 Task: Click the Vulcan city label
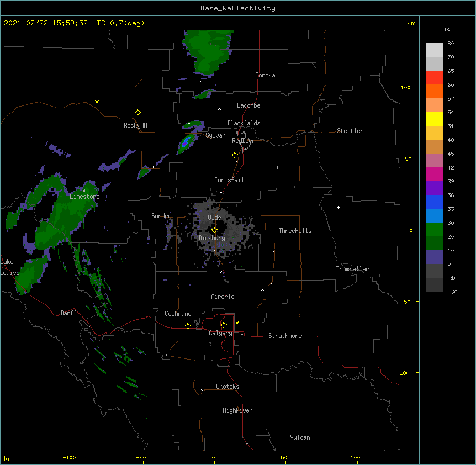click(x=300, y=437)
